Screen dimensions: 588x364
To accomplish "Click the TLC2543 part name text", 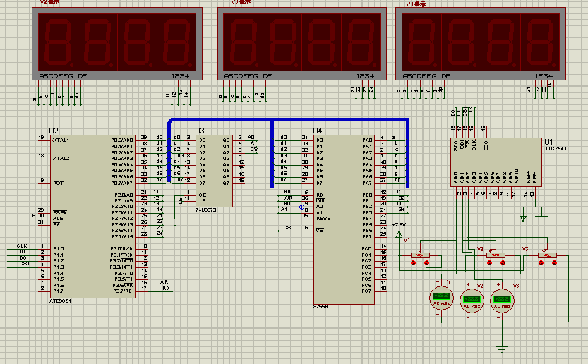I will pos(556,149).
